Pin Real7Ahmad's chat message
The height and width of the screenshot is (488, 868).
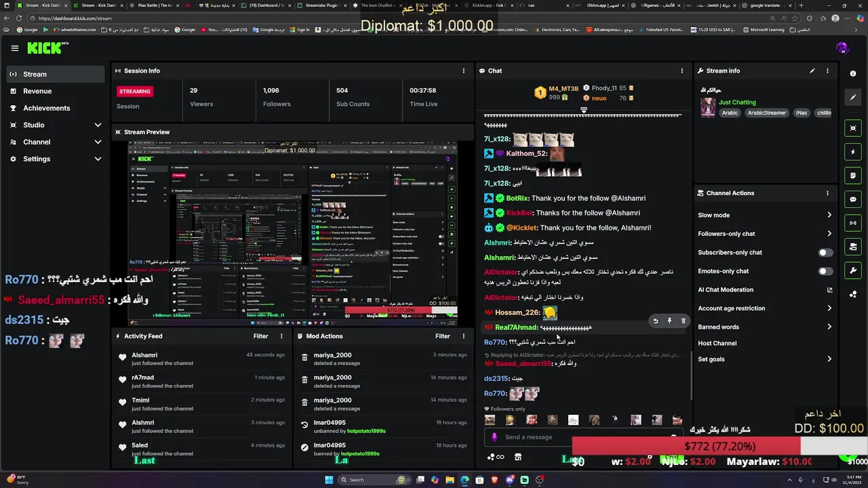click(669, 321)
